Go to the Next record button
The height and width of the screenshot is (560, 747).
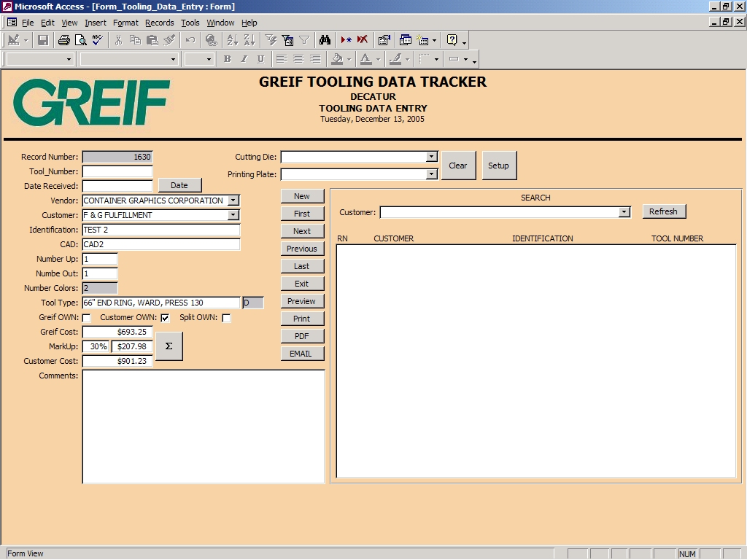pos(302,231)
